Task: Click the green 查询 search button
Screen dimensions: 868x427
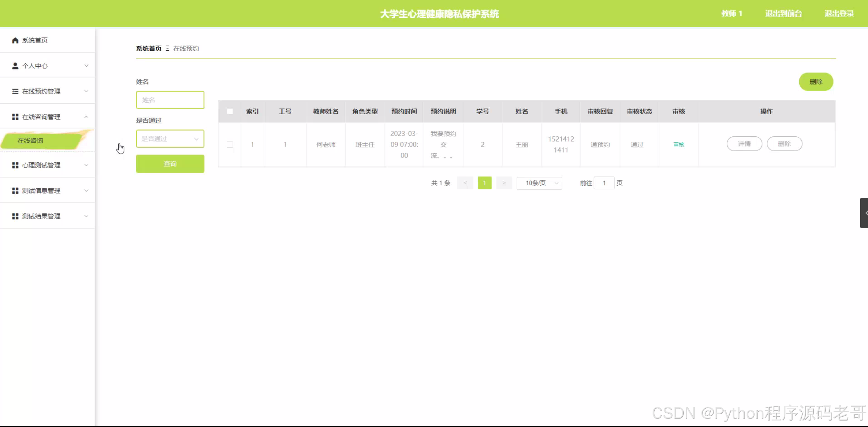Action: coord(170,164)
